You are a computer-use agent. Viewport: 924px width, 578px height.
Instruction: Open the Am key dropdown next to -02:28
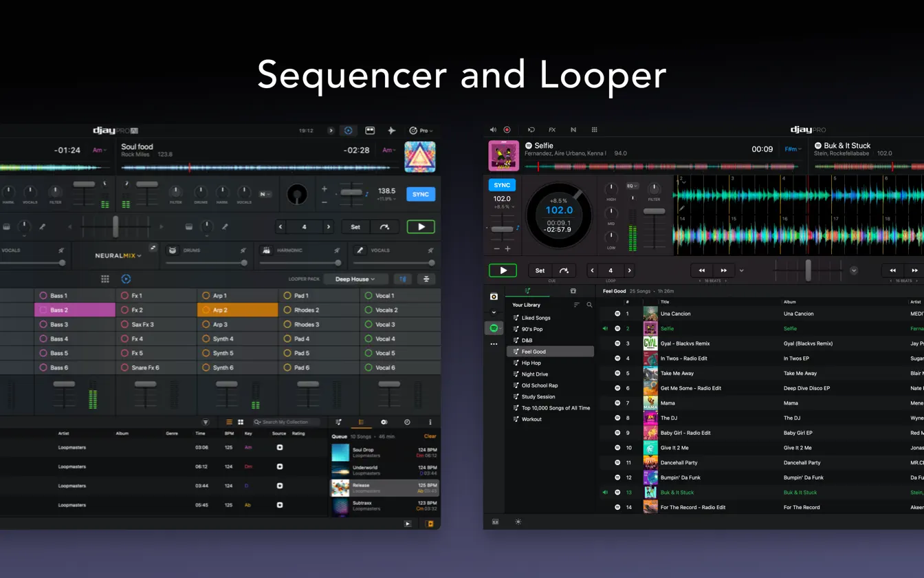point(389,150)
